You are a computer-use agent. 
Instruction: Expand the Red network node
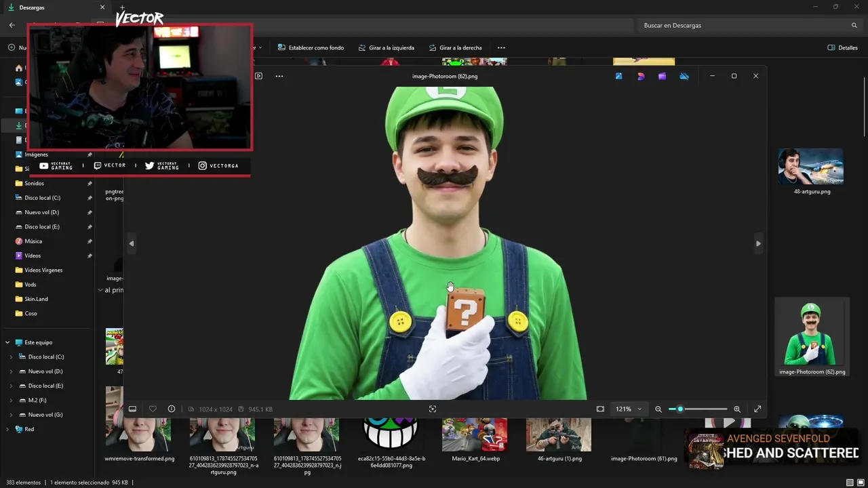coord(7,429)
